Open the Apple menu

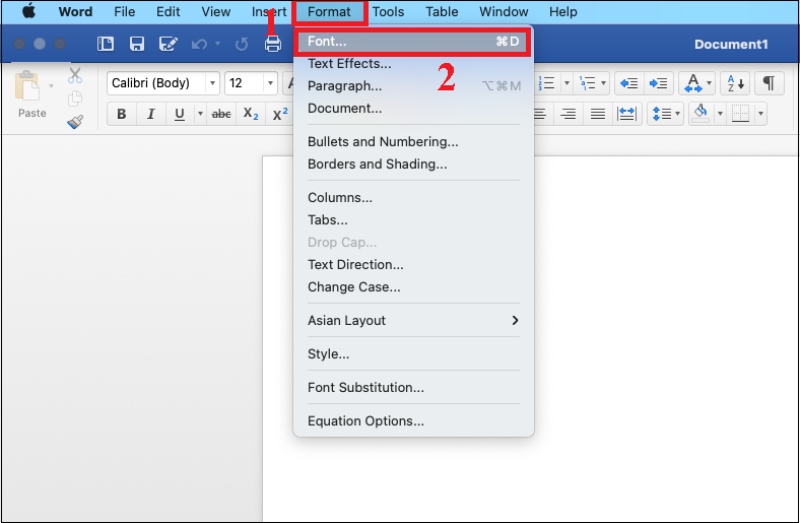click(29, 12)
